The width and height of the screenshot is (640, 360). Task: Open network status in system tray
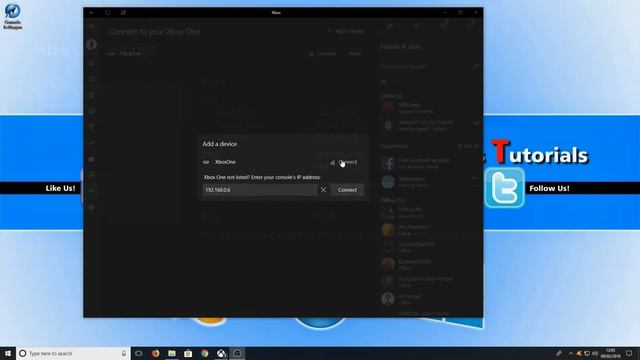(587, 353)
